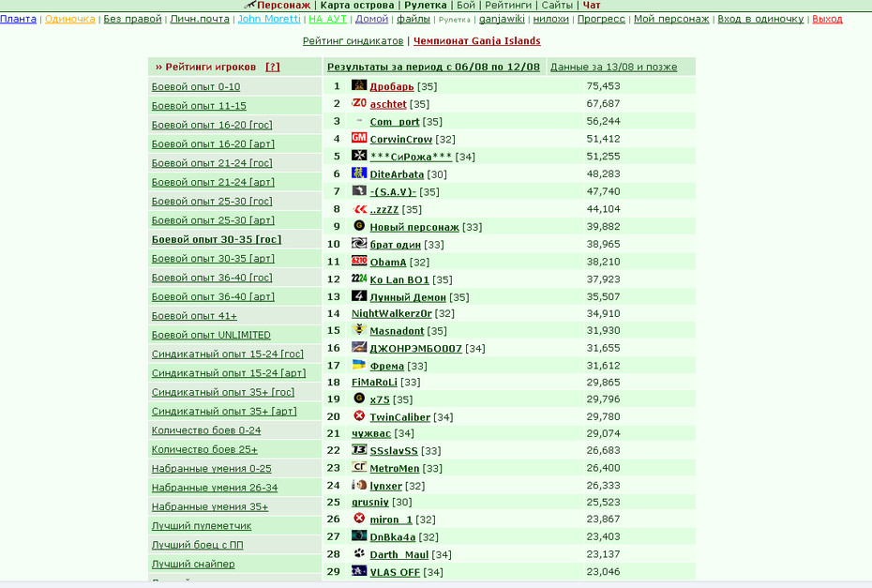Open Вход в одиночку link

click(760, 19)
